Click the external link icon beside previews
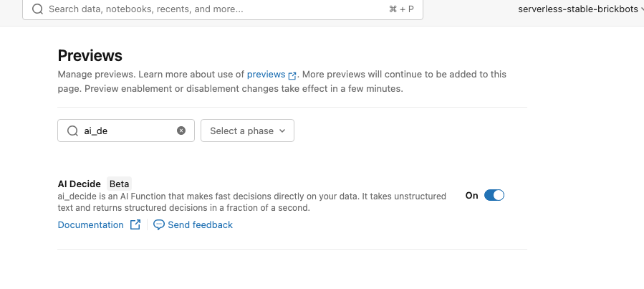This screenshot has width=644, height=289. pos(292,75)
